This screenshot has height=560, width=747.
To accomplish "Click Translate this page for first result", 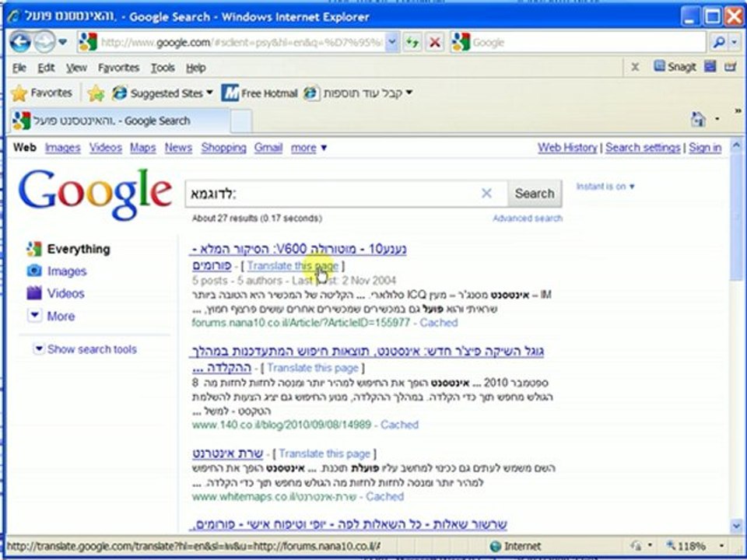I will coord(293,266).
